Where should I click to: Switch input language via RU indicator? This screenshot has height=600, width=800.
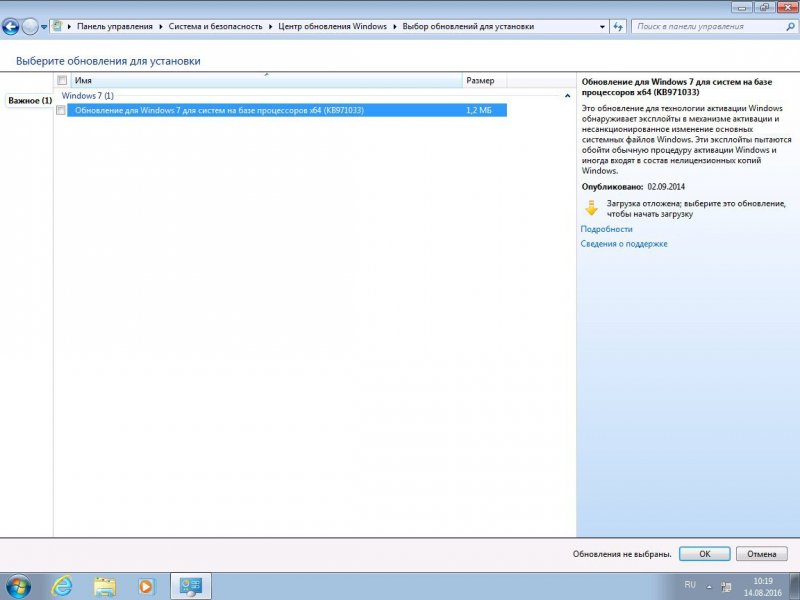click(690, 585)
